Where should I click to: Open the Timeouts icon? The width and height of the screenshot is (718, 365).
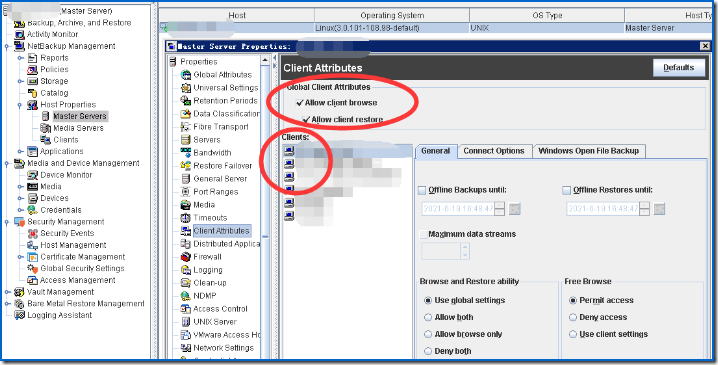tap(185, 218)
